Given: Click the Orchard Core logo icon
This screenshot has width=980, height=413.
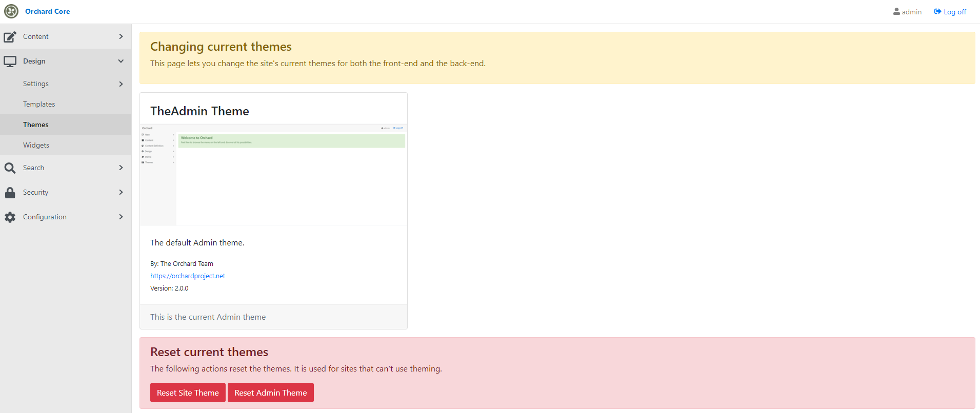Looking at the screenshot, I should click(x=11, y=11).
